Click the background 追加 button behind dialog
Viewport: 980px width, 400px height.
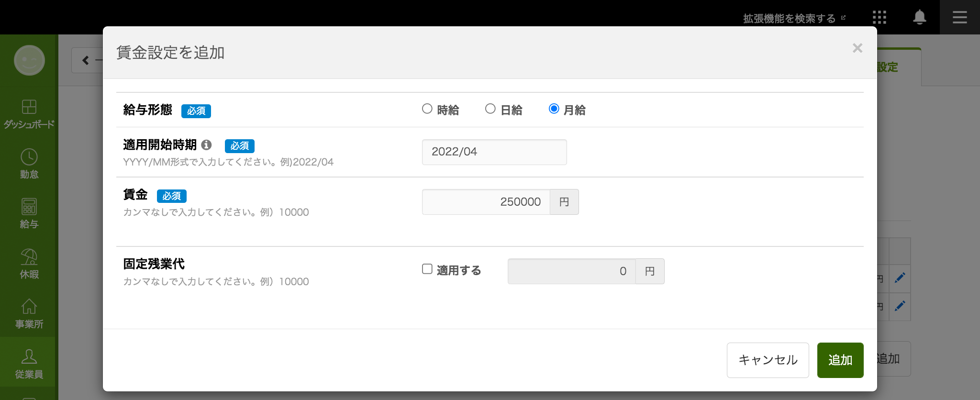(893, 359)
